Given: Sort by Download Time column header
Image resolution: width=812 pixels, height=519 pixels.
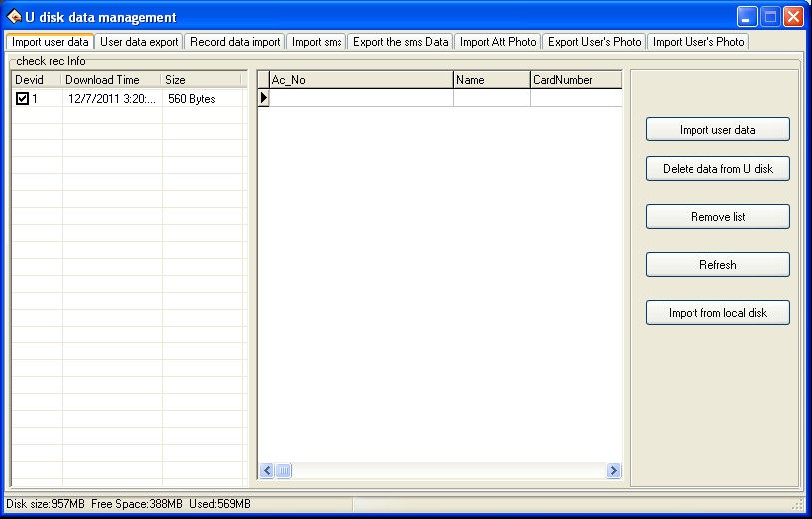Looking at the screenshot, I should point(111,80).
